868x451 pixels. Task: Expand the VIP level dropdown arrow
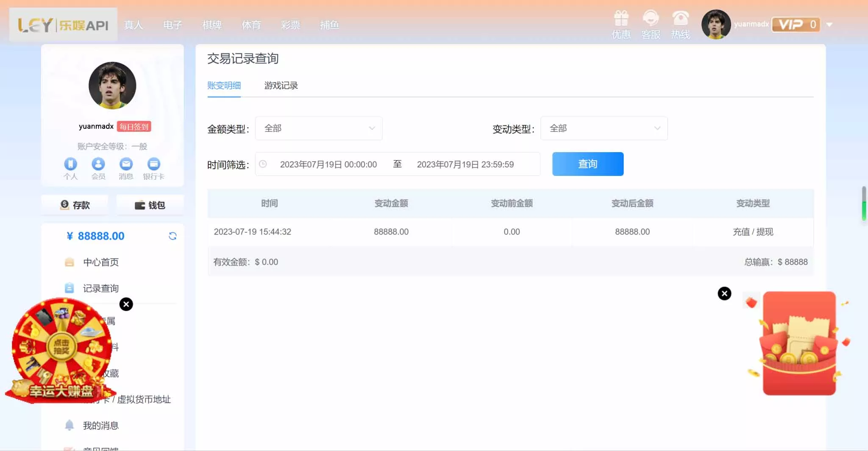pos(829,24)
